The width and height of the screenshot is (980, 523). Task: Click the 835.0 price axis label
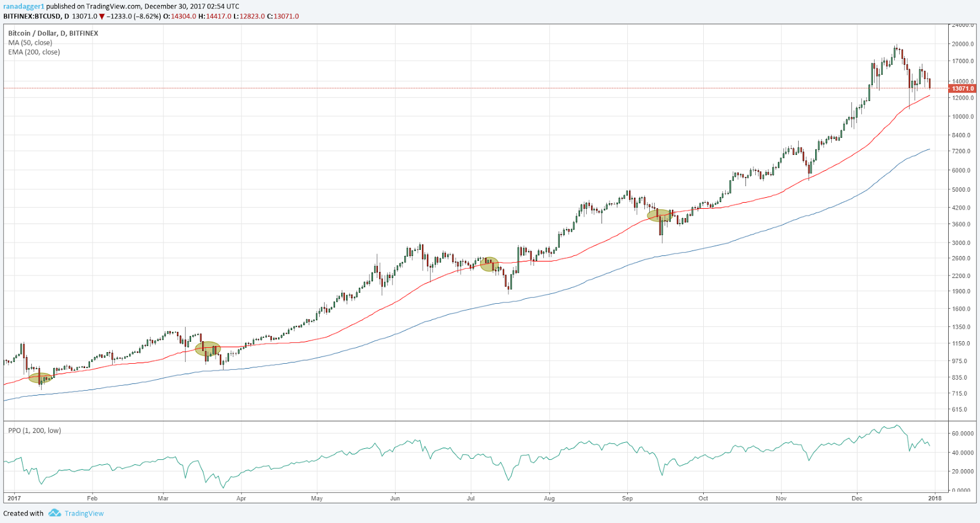pos(960,377)
